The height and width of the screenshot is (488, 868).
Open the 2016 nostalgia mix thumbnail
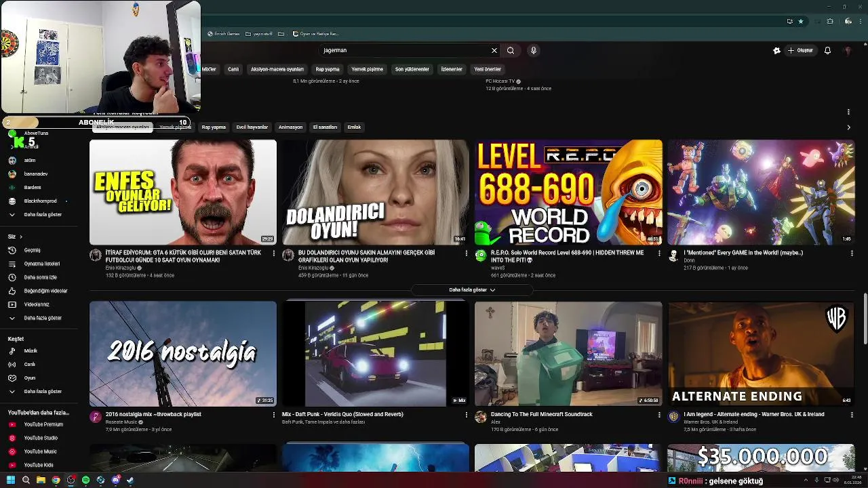[183, 353]
